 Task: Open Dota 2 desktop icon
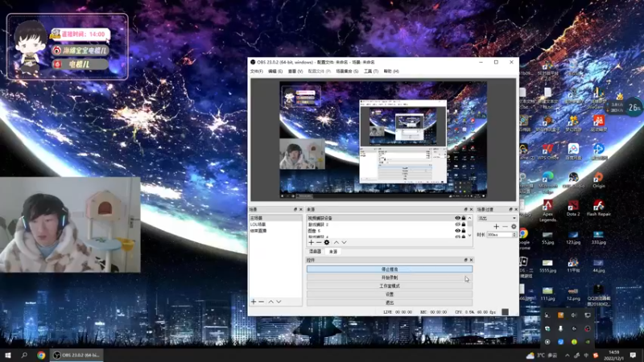click(573, 208)
